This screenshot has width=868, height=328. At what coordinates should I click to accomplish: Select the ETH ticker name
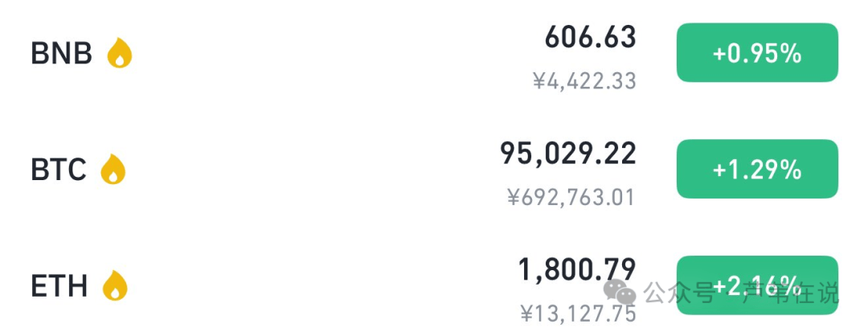pyautogui.click(x=59, y=286)
